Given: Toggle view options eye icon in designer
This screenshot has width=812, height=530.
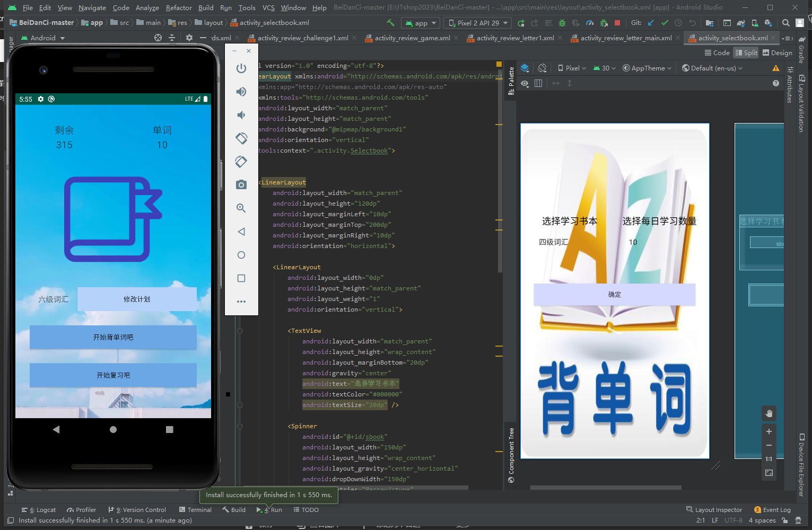Looking at the screenshot, I should click(x=525, y=83).
